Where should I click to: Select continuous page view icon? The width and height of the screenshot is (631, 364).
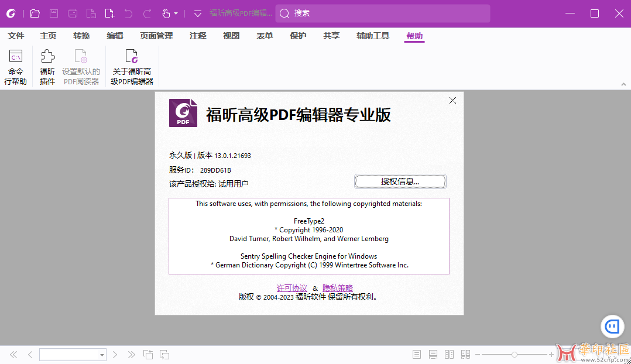(x=433, y=355)
